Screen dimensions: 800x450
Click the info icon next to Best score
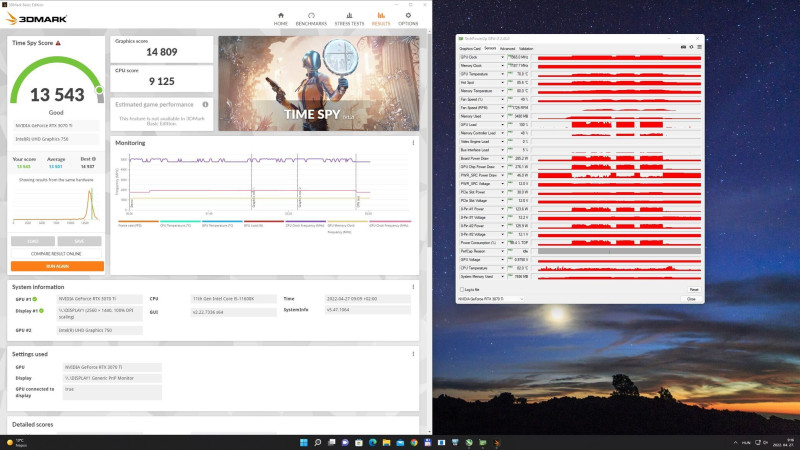pyautogui.click(x=93, y=159)
